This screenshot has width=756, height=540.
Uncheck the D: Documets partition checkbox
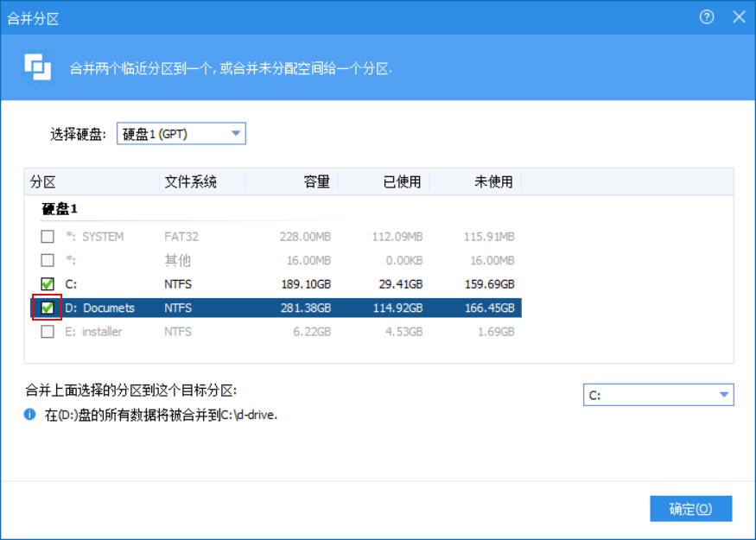(48, 308)
